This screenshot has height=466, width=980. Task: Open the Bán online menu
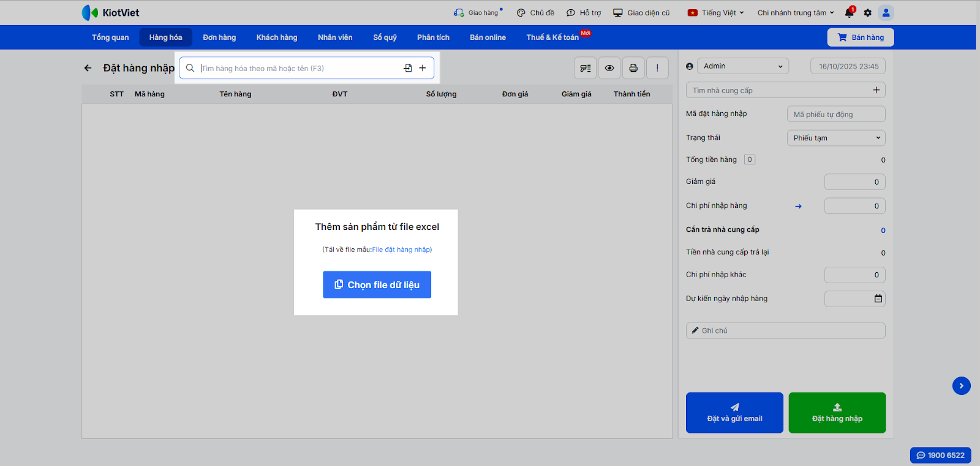tap(488, 37)
